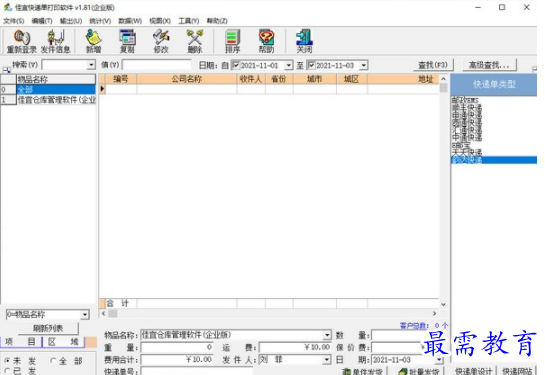Select the 已发 radio button
Viewport: 545px width, 375px height.
tap(7, 371)
